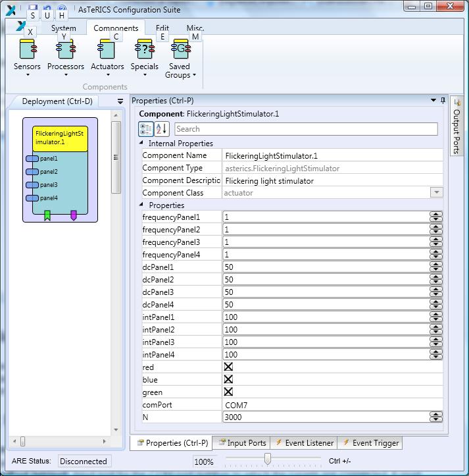Click the panel2 input port

(32, 172)
